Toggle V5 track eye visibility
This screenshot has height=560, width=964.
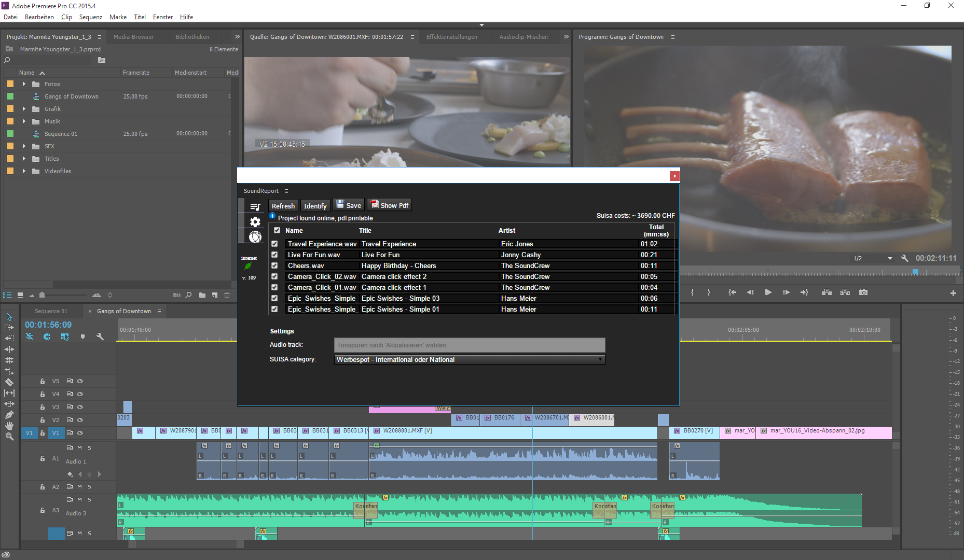point(80,381)
